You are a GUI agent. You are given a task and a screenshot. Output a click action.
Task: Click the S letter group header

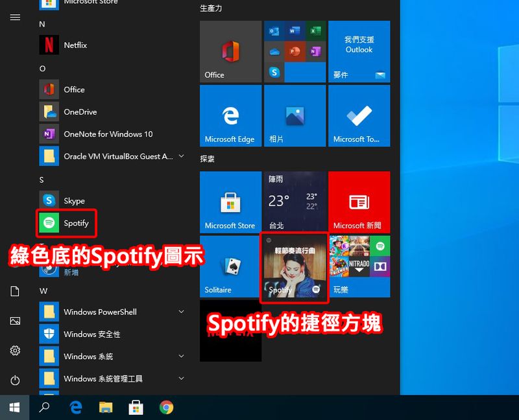42,180
